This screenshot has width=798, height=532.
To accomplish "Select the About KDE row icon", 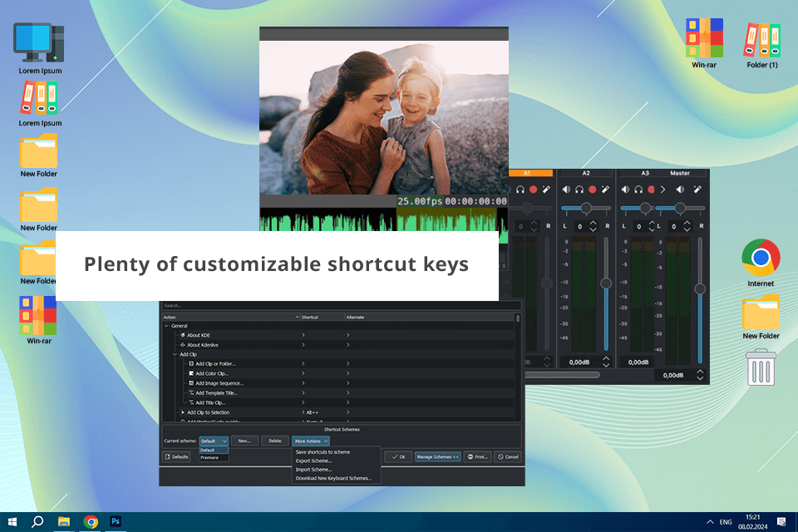I will pos(183,335).
